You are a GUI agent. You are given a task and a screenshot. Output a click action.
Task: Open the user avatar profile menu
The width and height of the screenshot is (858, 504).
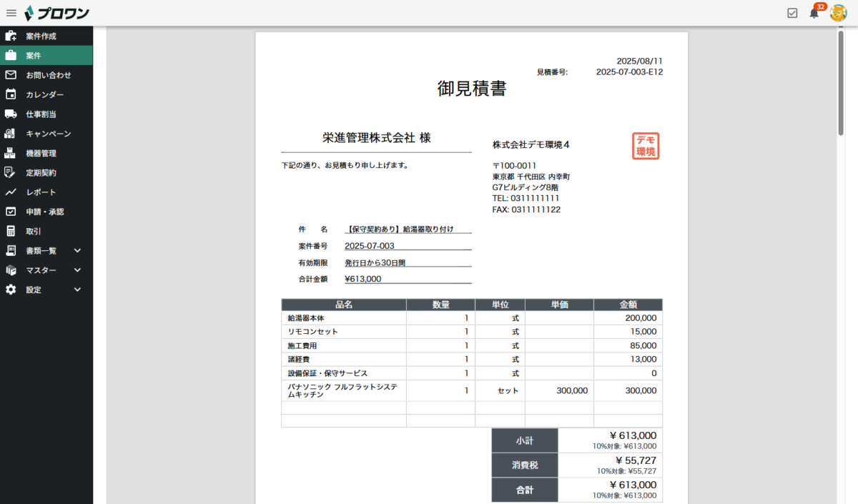[838, 13]
